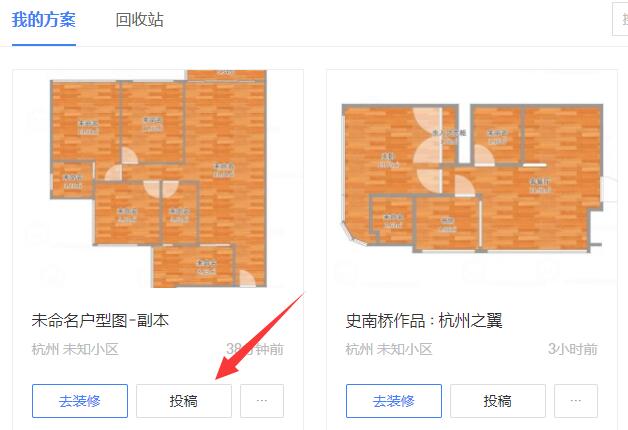Click 杭州 未知小区 under 杭州之翼
The height and width of the screenshot is (430, 628).
(x=389, y=349)
